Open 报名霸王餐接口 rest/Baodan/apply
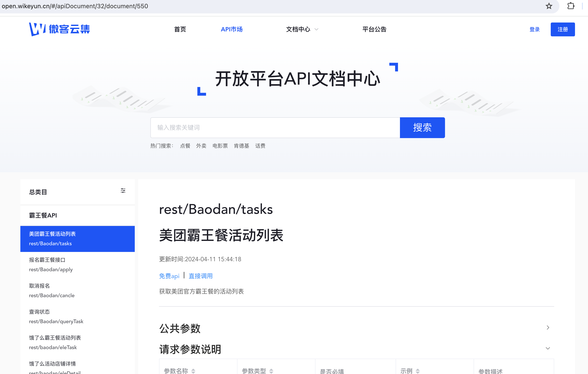The height and width of the screenshot is (374, 588). [77, 265]
